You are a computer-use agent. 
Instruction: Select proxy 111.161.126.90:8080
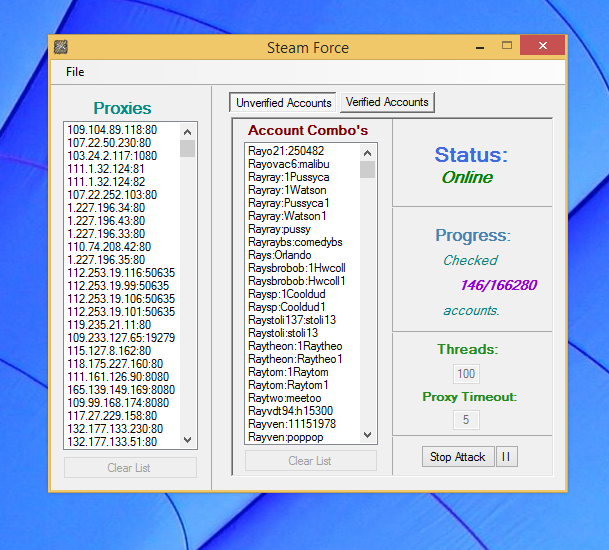point(118,377)
